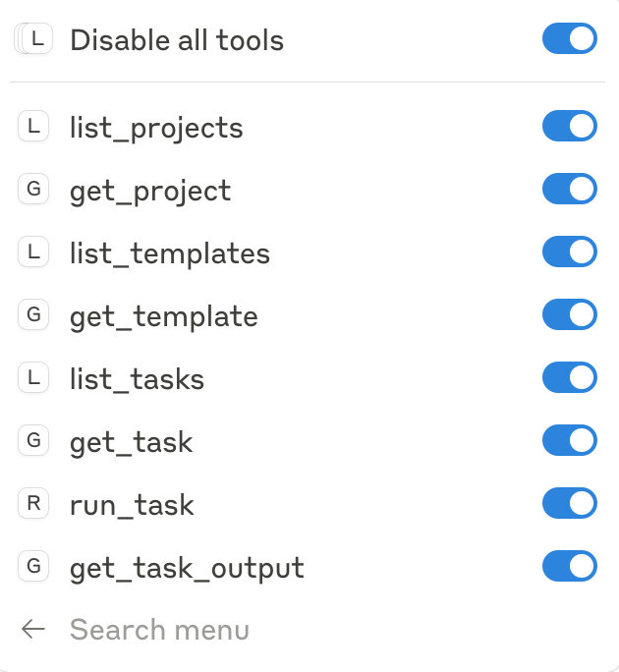Select the get_task menu entry label
The image size is (619, 672).
click(x=132, y=443)
